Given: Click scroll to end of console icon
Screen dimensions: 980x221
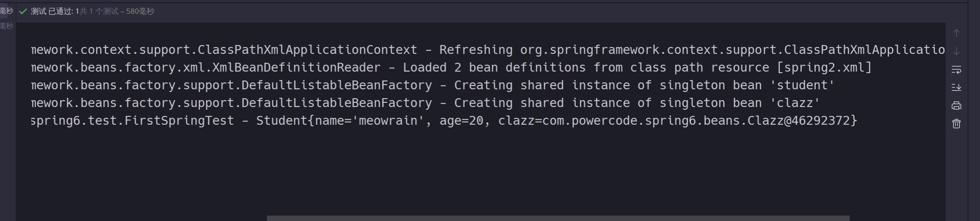Looking at the screenshot, I should tap(956, 87).
